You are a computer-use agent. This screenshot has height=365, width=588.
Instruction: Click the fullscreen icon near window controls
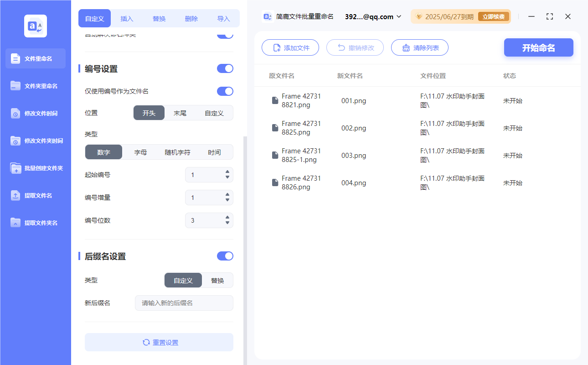tap(549, 16)
